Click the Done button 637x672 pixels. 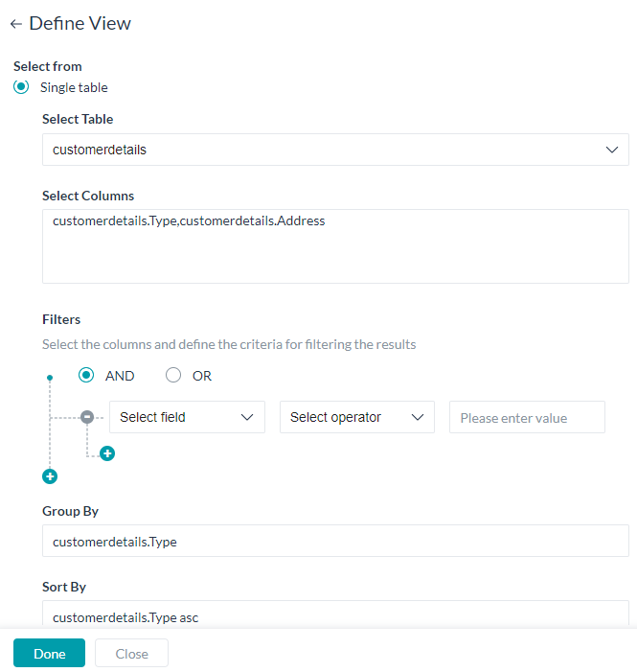[49, 653]
